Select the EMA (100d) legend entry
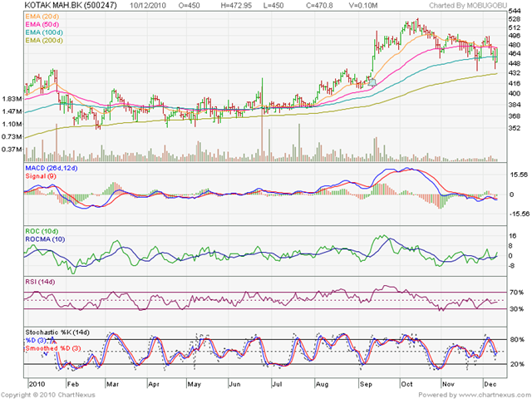The image size is (532, 399). coord(44,32)
